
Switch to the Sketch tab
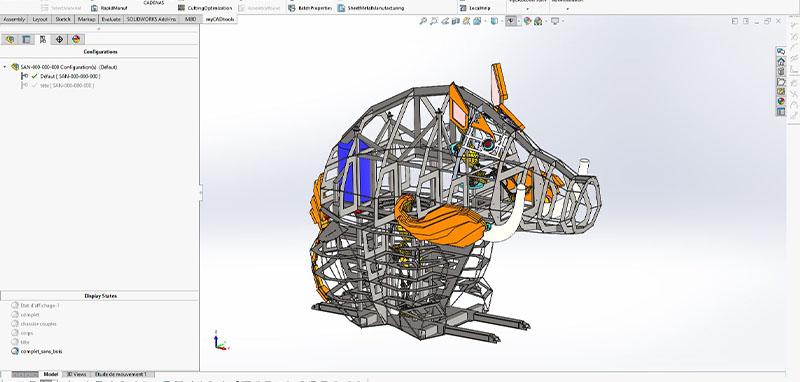point(63,19)
